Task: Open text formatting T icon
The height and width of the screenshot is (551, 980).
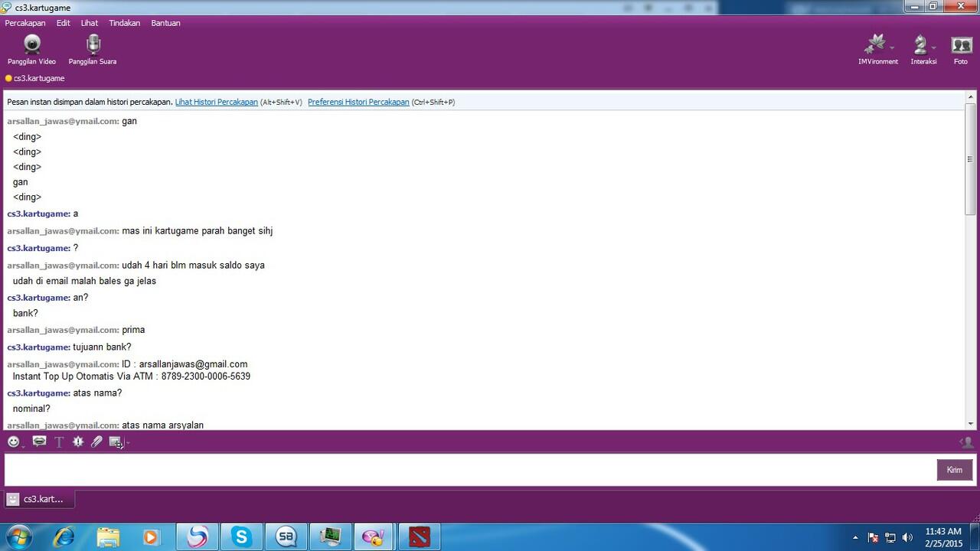Action: [x=59, y=442]
